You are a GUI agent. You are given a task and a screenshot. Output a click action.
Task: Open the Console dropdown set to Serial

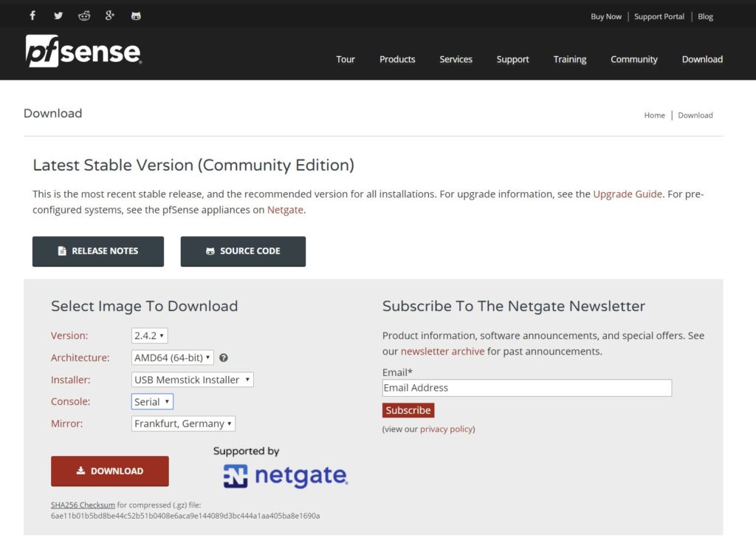pos(152,402)
